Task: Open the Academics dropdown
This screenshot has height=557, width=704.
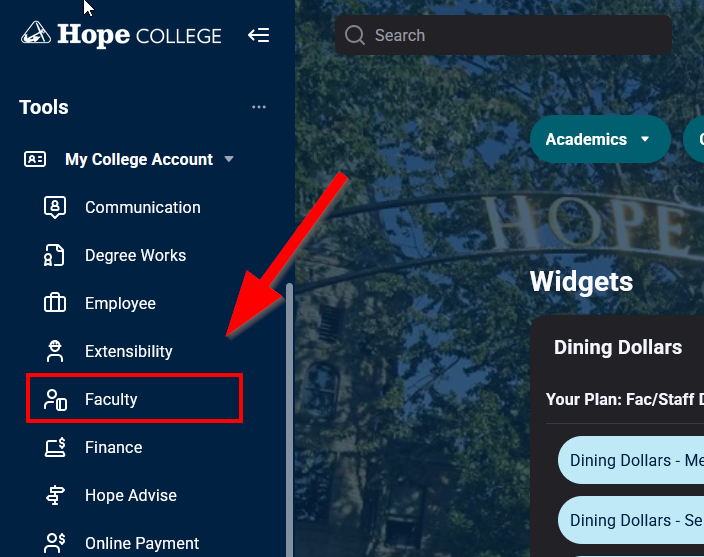Action: coord(598,140)
